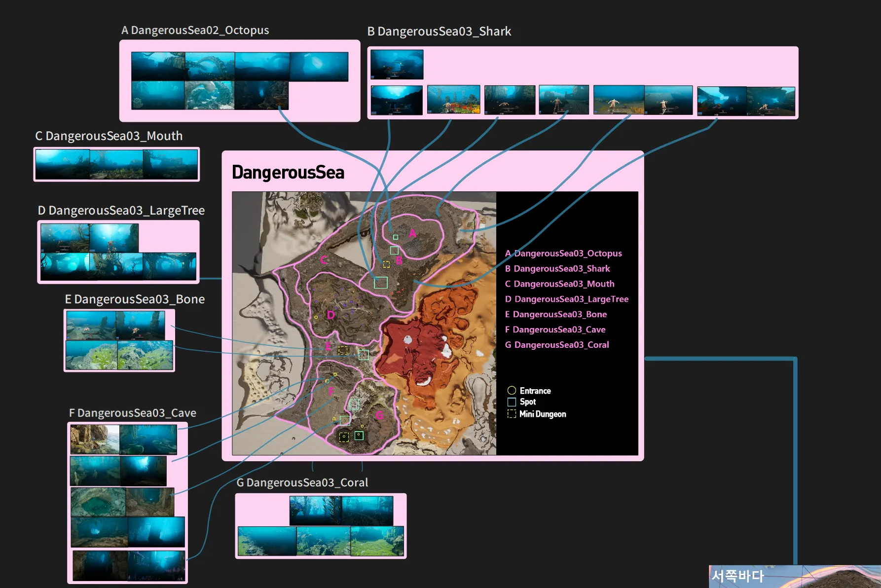Open the rocky cliff thumbnail in Cave group
881x588 pixels.
coord(94,439)
